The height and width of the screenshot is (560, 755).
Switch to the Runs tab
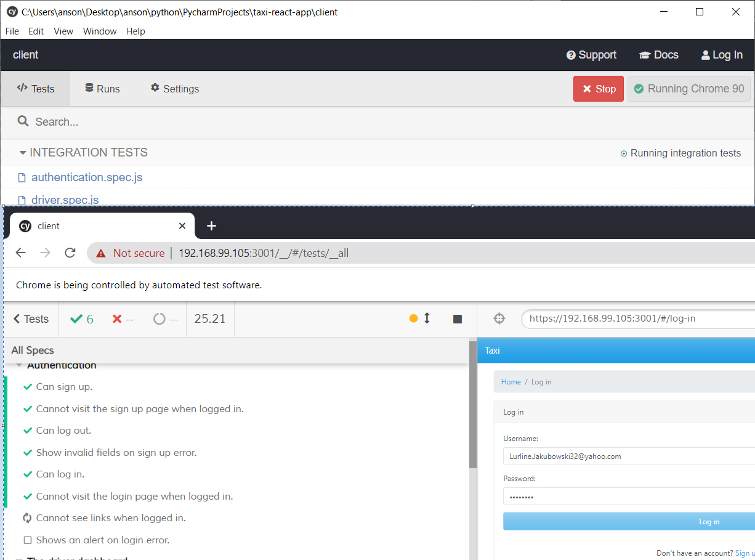[x=102, y=88]
